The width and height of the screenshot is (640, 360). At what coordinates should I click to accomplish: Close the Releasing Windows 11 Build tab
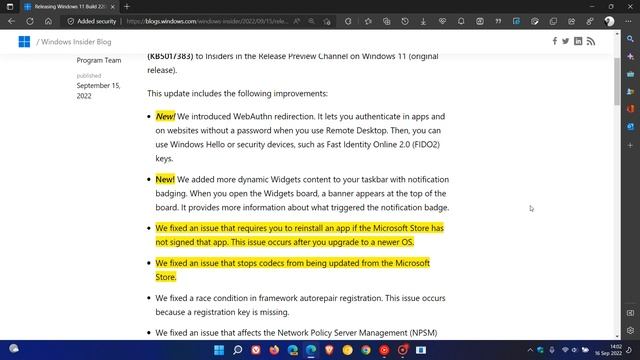(x=113, y=7)
